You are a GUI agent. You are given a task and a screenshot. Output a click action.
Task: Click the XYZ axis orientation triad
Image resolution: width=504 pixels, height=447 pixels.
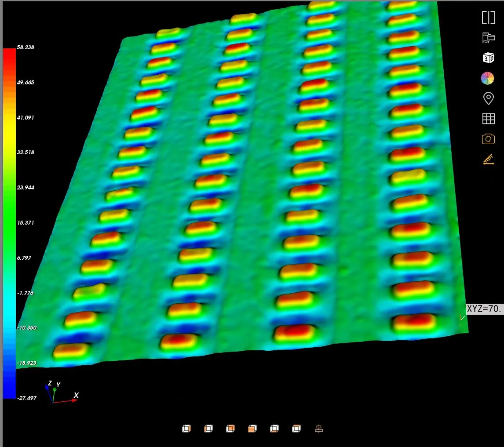coord(59,392)
